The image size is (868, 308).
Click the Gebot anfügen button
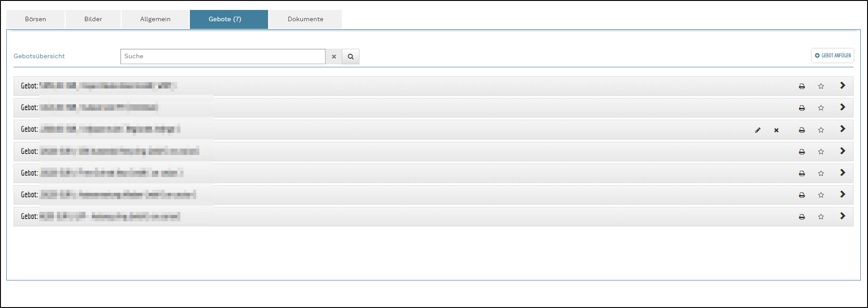833,56
